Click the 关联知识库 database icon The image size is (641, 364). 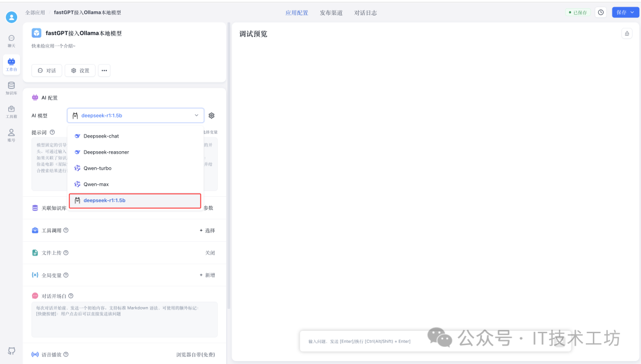35,208
